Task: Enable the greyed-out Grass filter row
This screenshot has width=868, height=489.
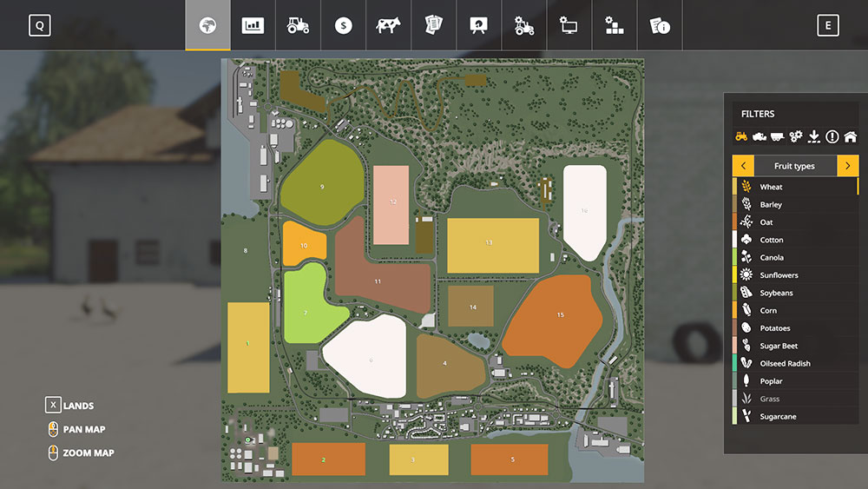Action: [795, 399]
